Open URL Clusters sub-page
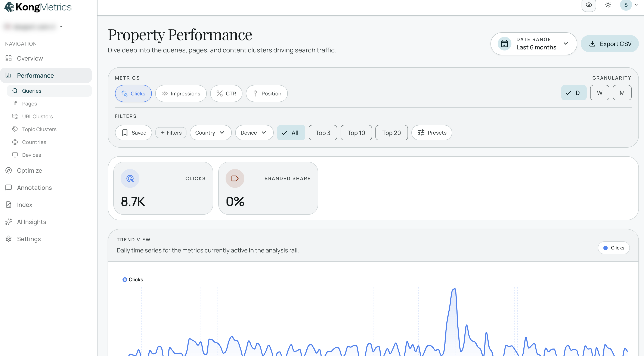Viewport: 644px width, 356px height. point(49,116)
